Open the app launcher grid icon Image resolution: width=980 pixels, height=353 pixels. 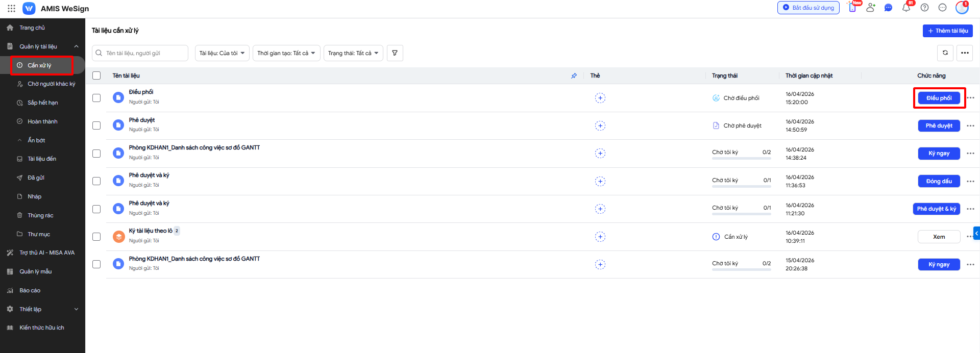11,8
